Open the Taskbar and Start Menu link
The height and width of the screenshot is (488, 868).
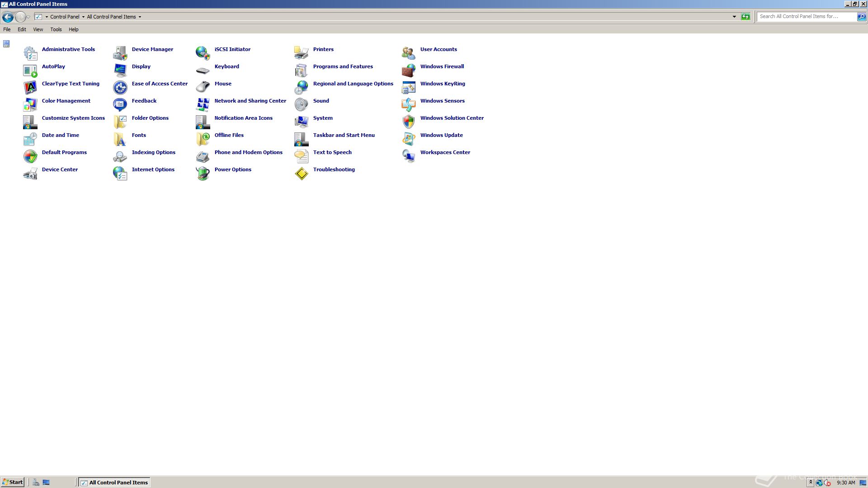(x=344, y=135)
